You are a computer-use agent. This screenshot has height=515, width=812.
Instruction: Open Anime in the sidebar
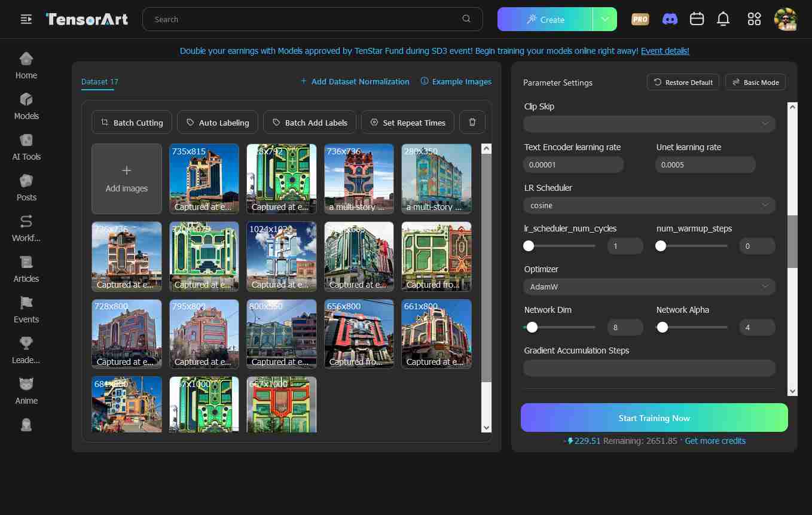click(x=26, y=391)
